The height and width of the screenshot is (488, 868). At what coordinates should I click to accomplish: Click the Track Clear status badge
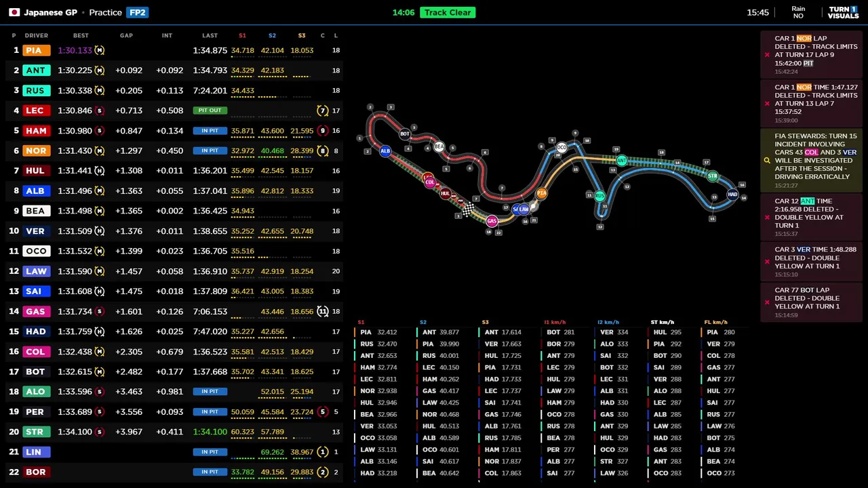[448, 12]
